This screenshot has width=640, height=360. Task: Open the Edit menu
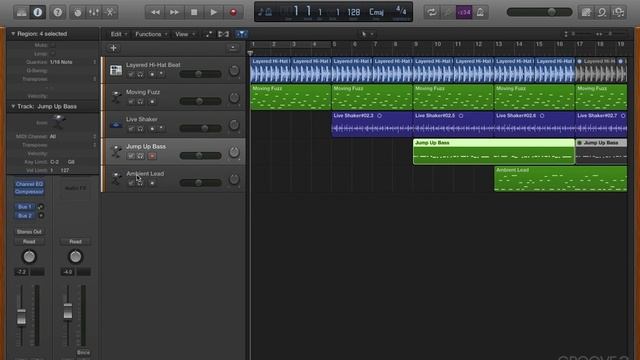tap(119, 34)
